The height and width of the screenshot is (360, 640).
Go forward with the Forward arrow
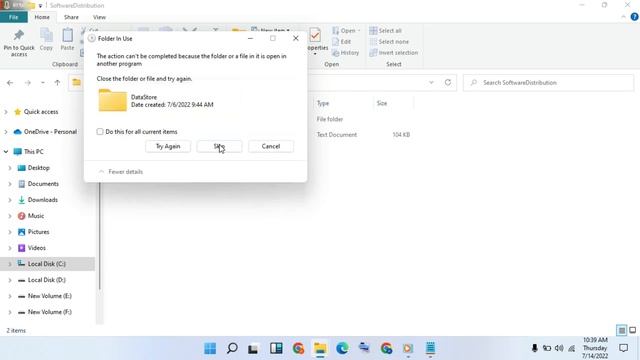[27, 82]
